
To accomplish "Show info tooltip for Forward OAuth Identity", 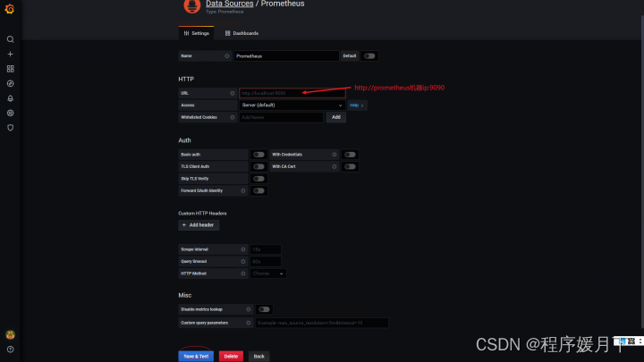I will [242, 191].
